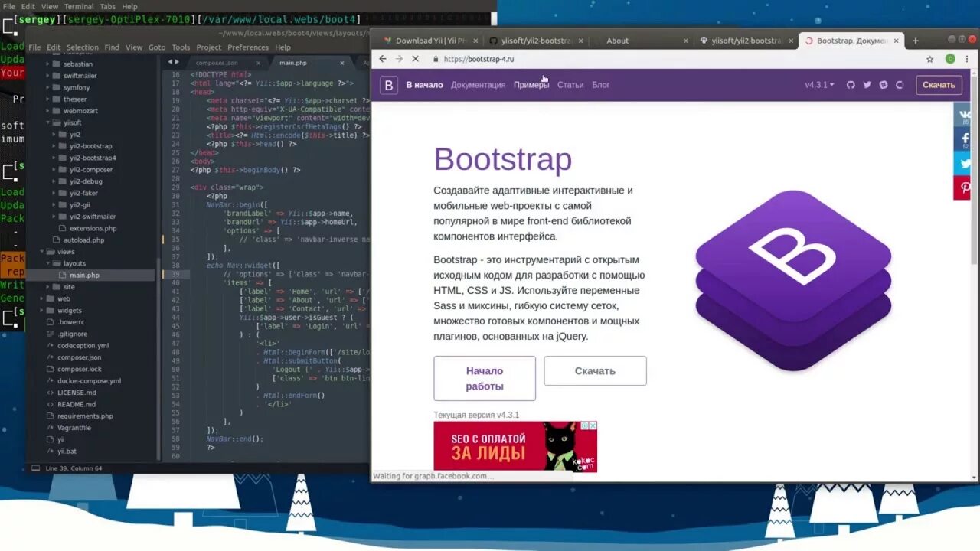Click the browser address bar URL
Viewport: 980px width, 551px height.
tap(479, 59)
